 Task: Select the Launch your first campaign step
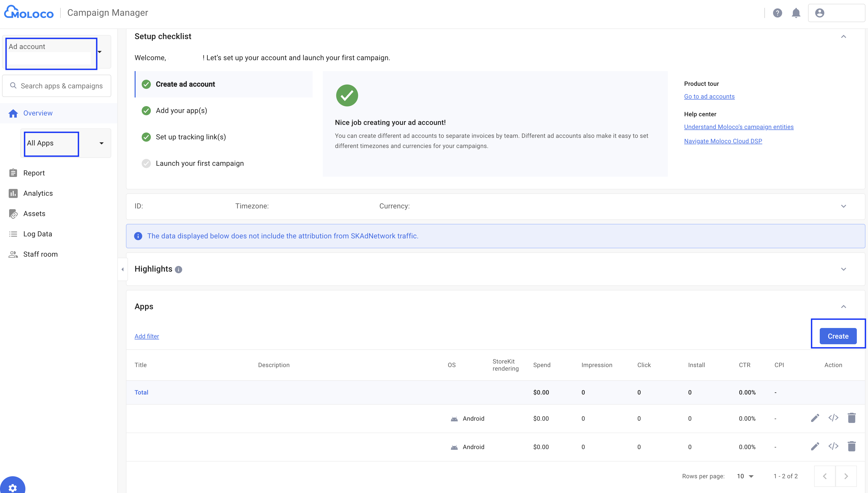pyautogui.click(x=199, y=163)
